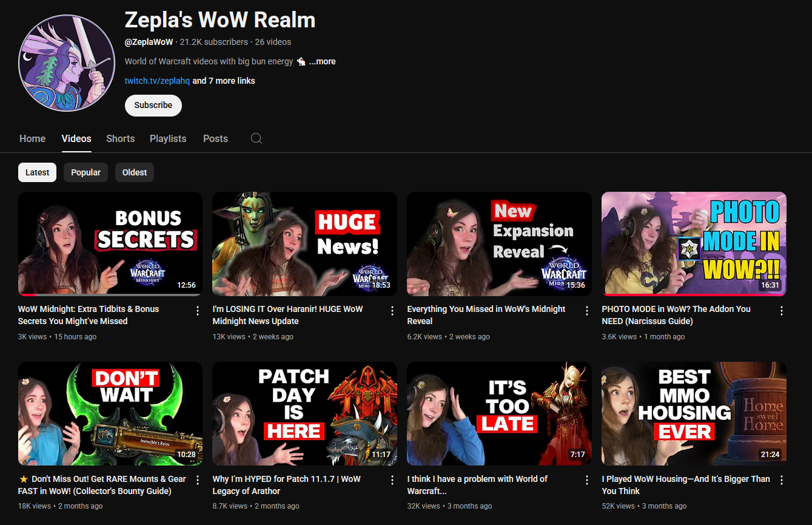The height and width of the screenshot is (525, 812).
Task: Click '52K views • 3 months ago' metadata
Action: pyautogui.click(x=645, y=506)
